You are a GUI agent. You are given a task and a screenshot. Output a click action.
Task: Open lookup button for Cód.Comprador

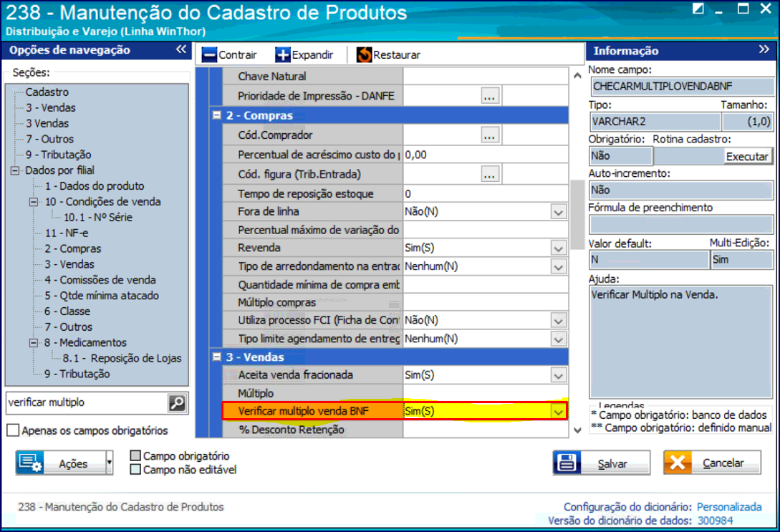coord(489,135)
